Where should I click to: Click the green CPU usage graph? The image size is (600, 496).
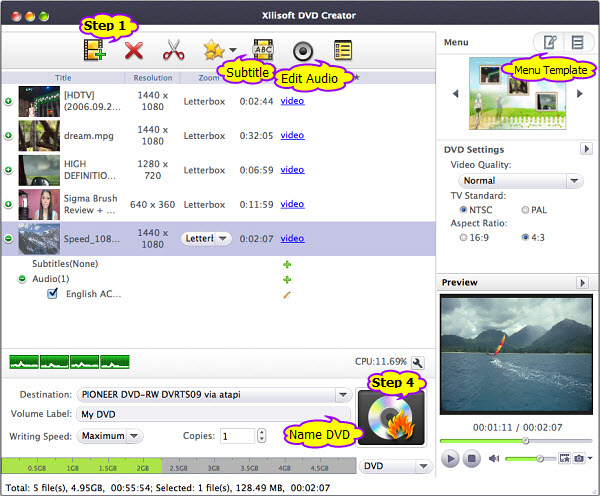[x=69, y=362]
